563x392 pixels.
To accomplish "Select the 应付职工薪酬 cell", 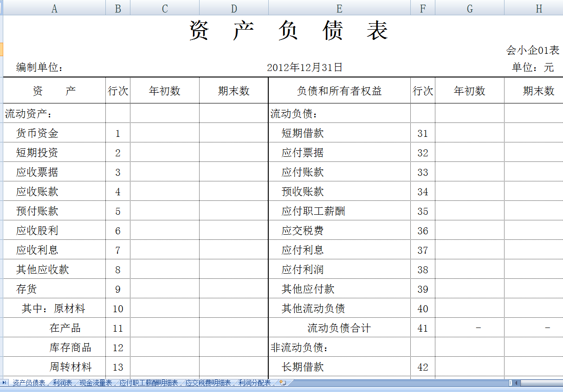I will (x=339, y=212).
